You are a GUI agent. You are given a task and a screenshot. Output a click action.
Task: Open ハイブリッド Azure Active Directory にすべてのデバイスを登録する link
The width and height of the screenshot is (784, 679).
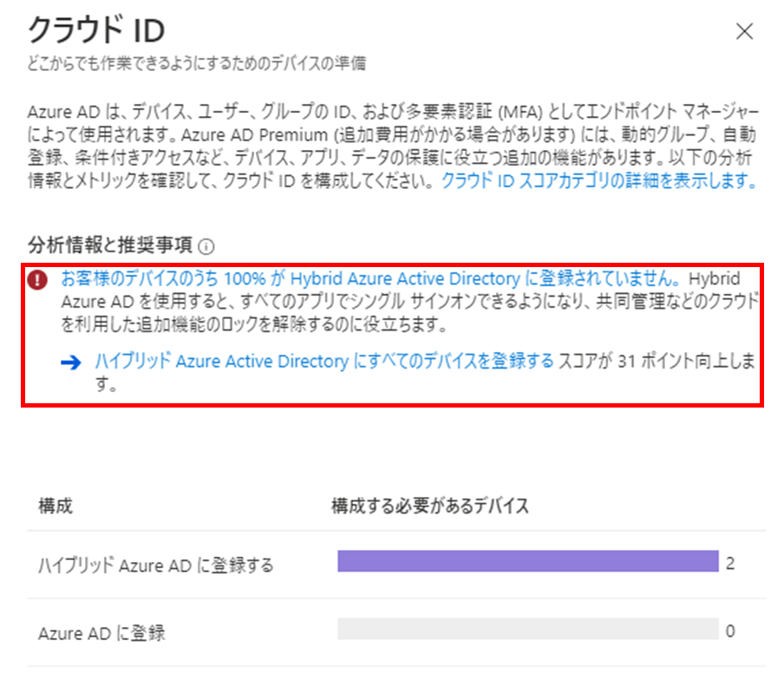pyautogui.click(x=324, y=361)
